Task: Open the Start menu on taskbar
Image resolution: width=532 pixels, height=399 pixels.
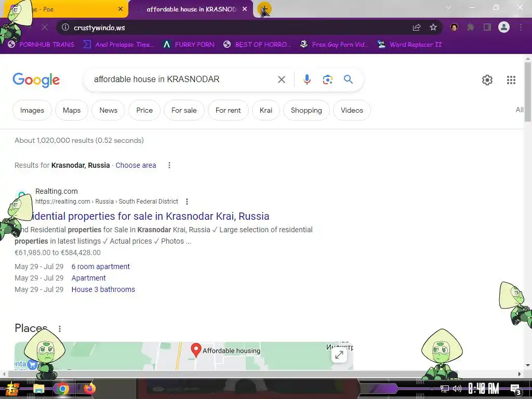Action: pos(12,389)
